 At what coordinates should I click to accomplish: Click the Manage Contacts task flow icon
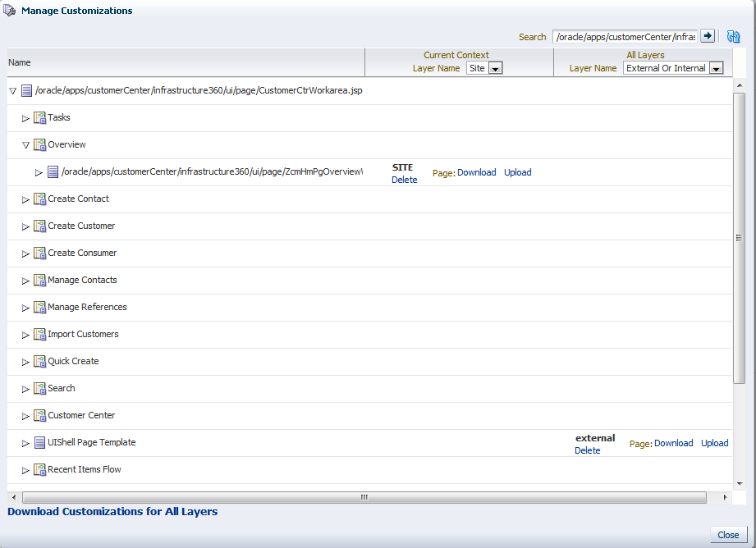pos(39,280)
